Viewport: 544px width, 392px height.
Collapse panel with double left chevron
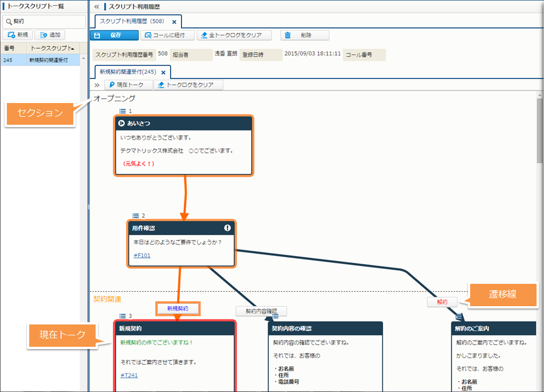96,6
